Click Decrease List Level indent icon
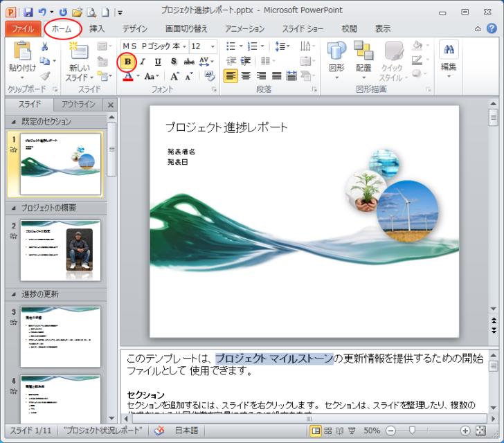The height and width of the screenshot is (443, 504). pyautogui.click(x=231, y=61)
